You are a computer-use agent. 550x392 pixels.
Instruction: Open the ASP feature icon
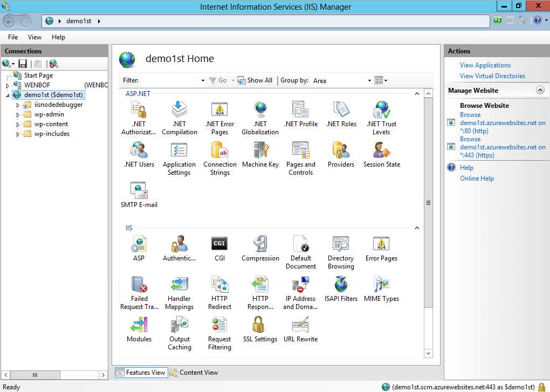tap(139, 248)
